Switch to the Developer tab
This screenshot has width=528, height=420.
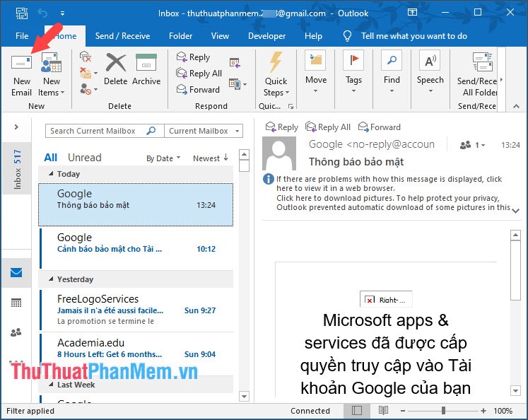click(266, 36)
